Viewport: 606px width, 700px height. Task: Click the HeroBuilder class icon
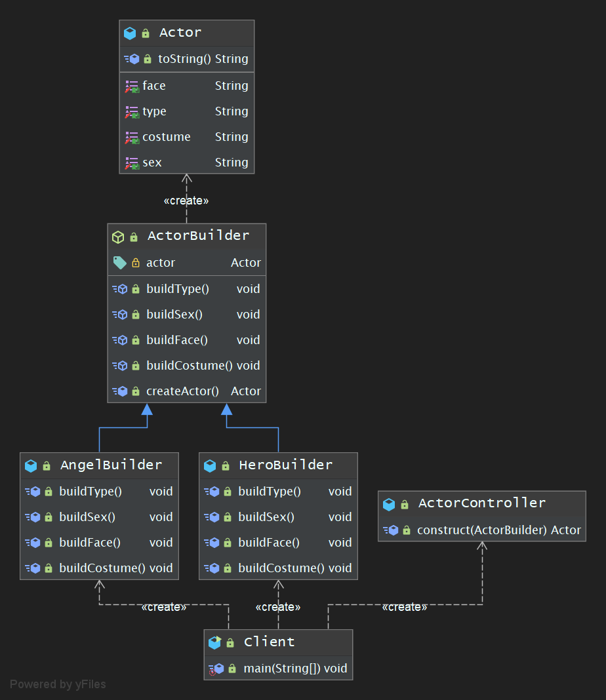click(210, 465)
